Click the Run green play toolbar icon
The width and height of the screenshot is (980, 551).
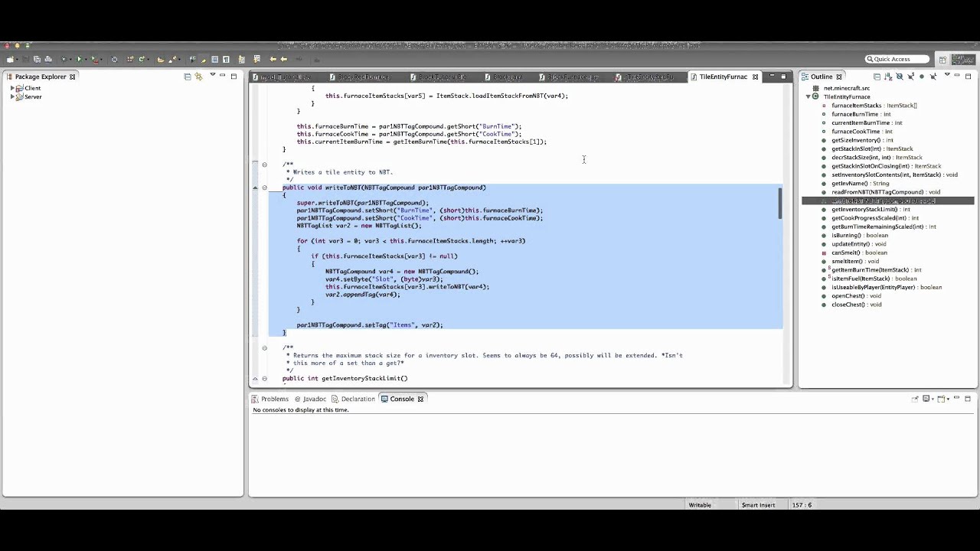click(x=79, y=60)
